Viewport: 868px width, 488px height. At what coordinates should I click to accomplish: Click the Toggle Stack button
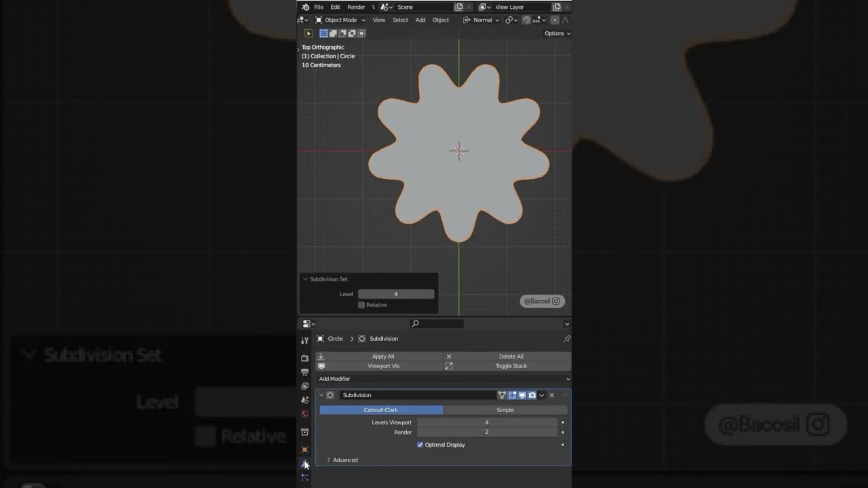click(507, 366)
